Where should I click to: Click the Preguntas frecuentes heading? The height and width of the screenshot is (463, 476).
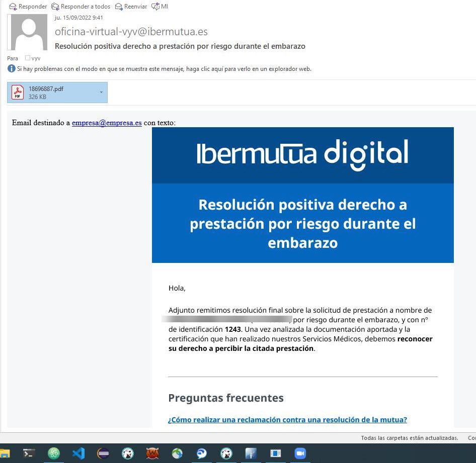pos(226,398)
